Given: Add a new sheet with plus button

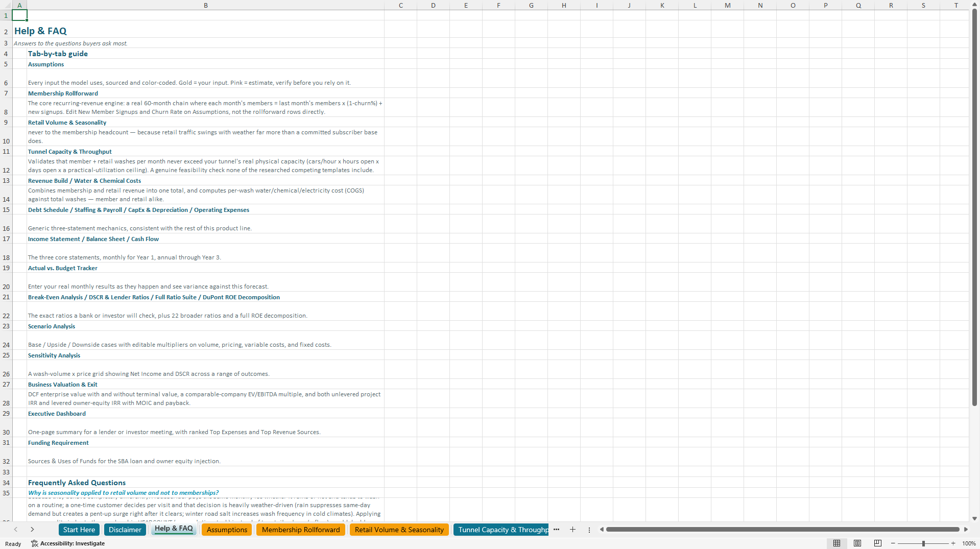Looking at the screenshot, I should [572, 530].
